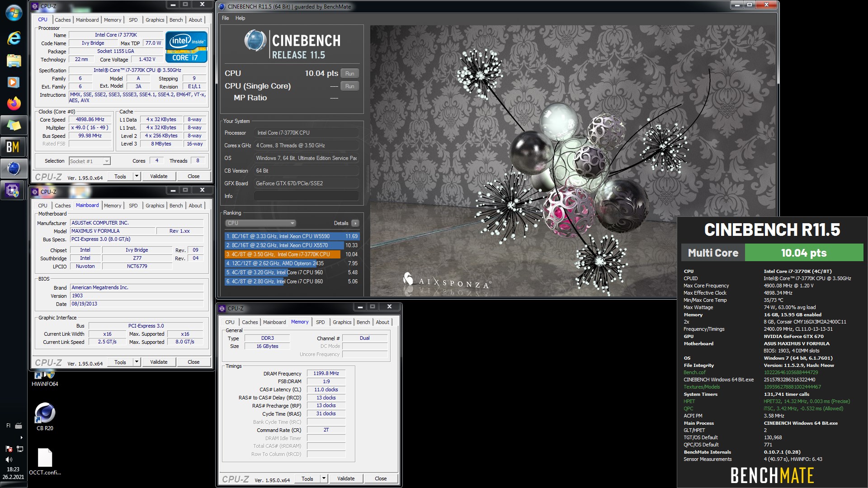The height and width of the screenshot is (488, 868).
Task: Open the OCCT.confi... file on desktop
Action: 45,462
